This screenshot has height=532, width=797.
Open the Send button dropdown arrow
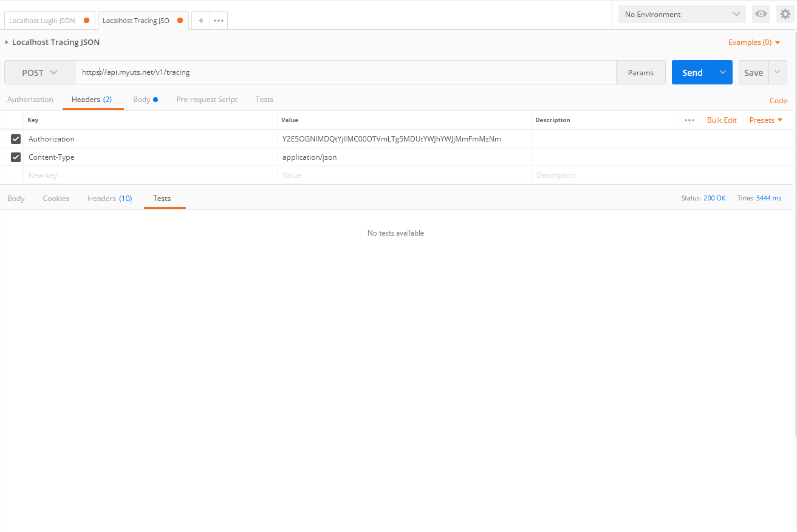coord(723,72)
